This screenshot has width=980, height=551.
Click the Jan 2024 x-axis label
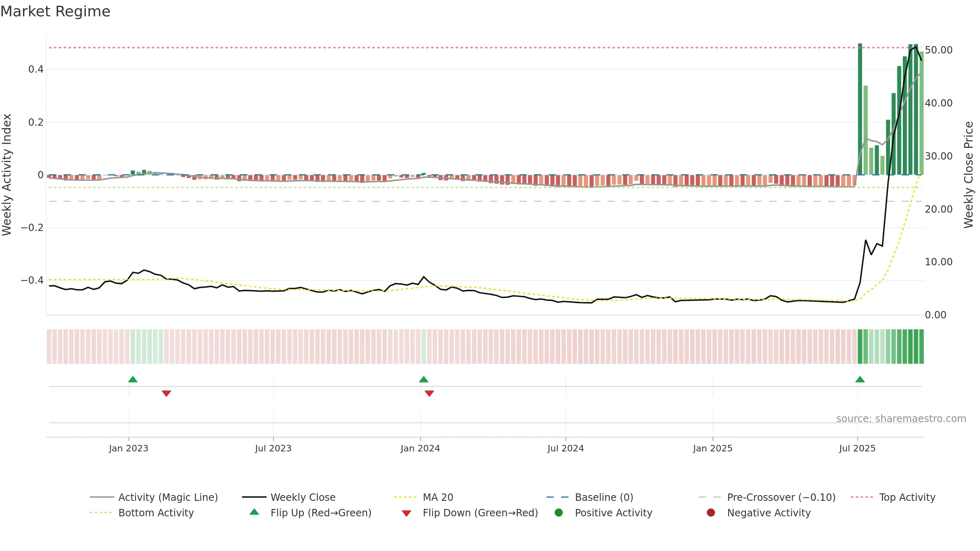click(x=420, y=448)
